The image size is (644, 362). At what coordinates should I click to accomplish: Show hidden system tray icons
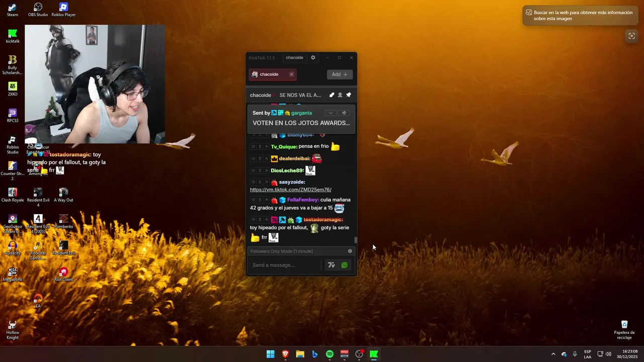553,354
